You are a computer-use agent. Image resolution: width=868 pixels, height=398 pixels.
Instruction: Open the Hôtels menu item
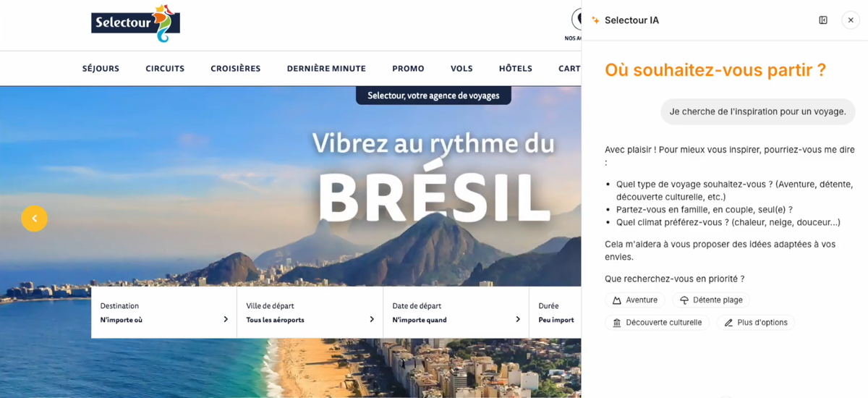pos(516,69)
